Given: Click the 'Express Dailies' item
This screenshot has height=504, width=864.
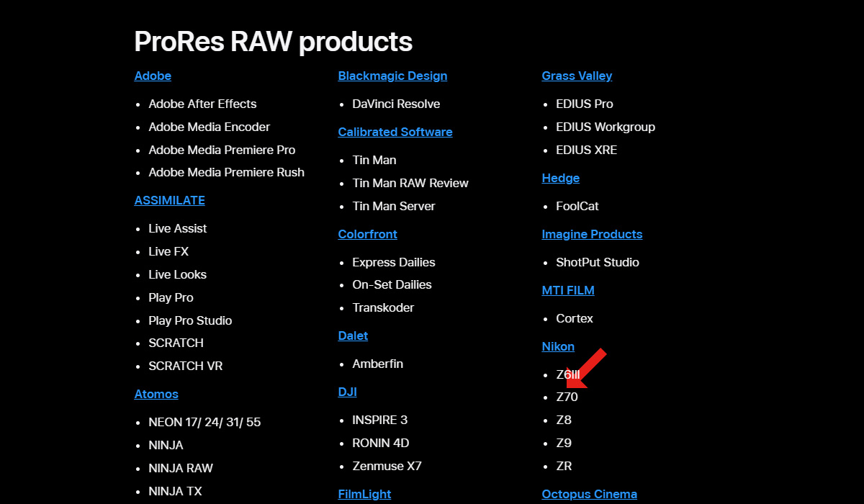Looking at the screenshot, I should [394, 262].
